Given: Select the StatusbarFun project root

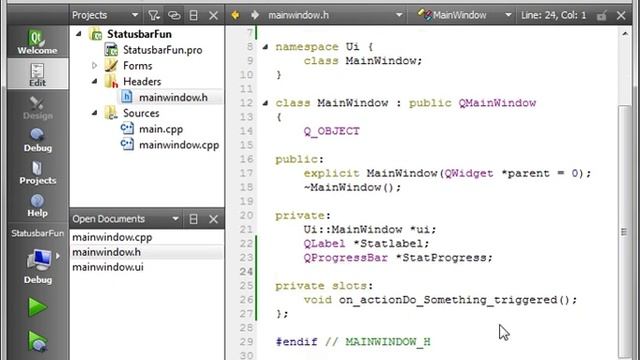Looking at the screenshot, I should click(139, 34).
